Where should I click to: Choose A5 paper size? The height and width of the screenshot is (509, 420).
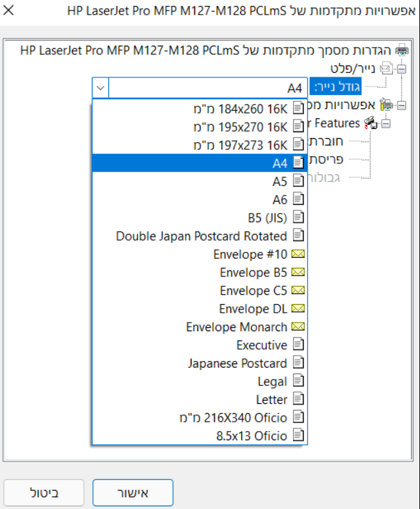click(200, 181)
